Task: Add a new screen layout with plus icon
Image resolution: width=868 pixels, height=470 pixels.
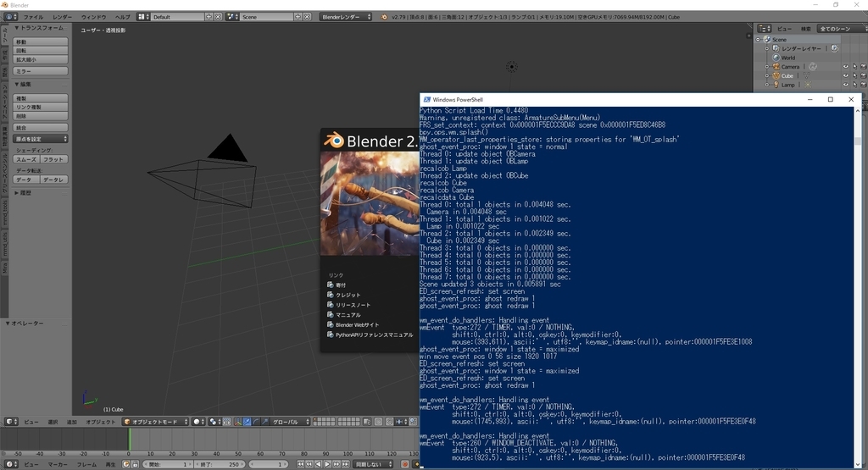Action: pyautogui.click(x=209, y=17)
